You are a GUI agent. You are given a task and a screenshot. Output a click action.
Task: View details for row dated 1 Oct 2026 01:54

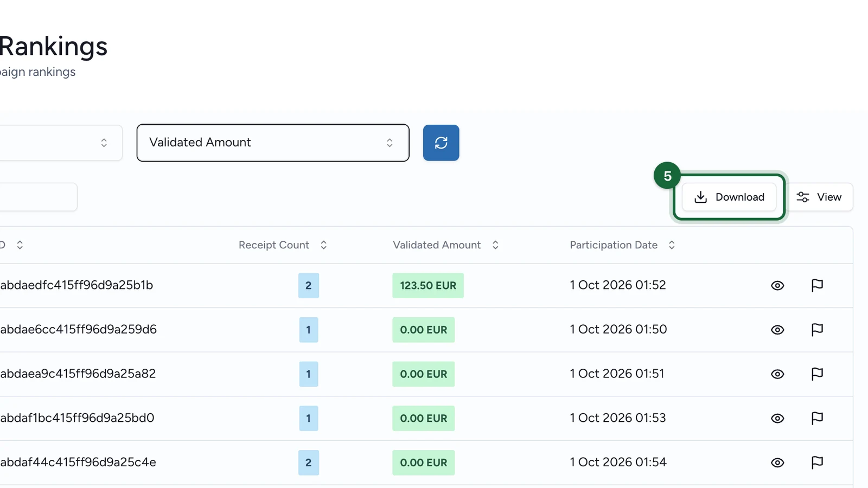coord(777,463)
